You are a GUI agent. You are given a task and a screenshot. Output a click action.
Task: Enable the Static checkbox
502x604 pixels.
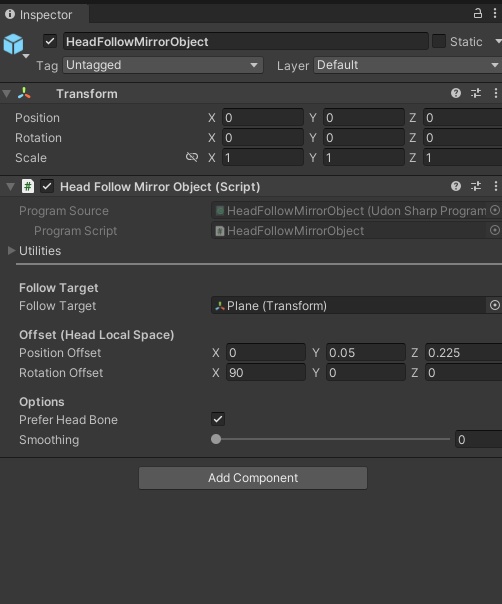coord(439,41)
